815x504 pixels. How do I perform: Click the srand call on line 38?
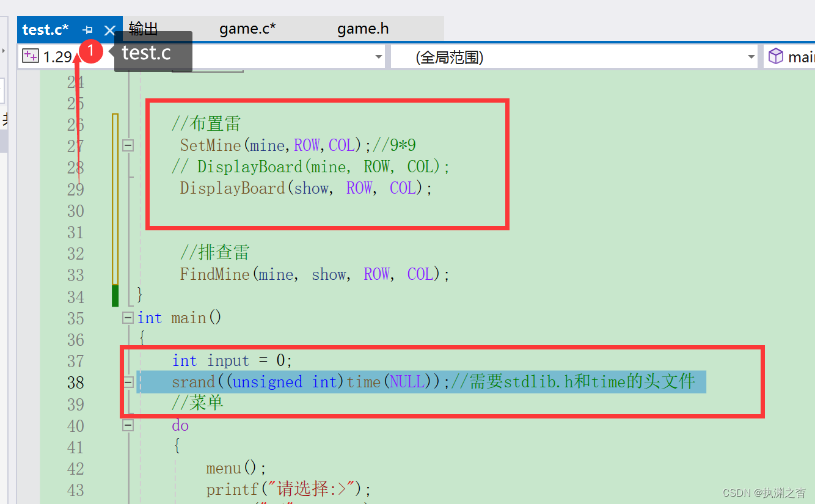[x=311, y=382]
